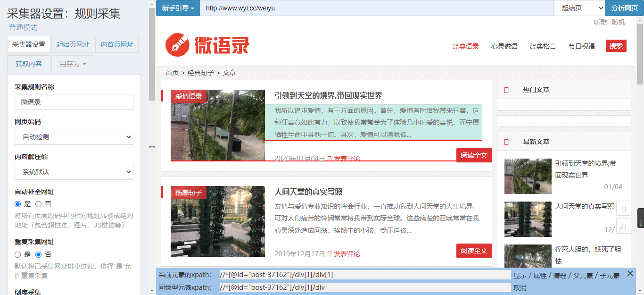Screen dimensions: 644x295
Task: Click the 爱情语录 category tag
Action: [189, 96]
